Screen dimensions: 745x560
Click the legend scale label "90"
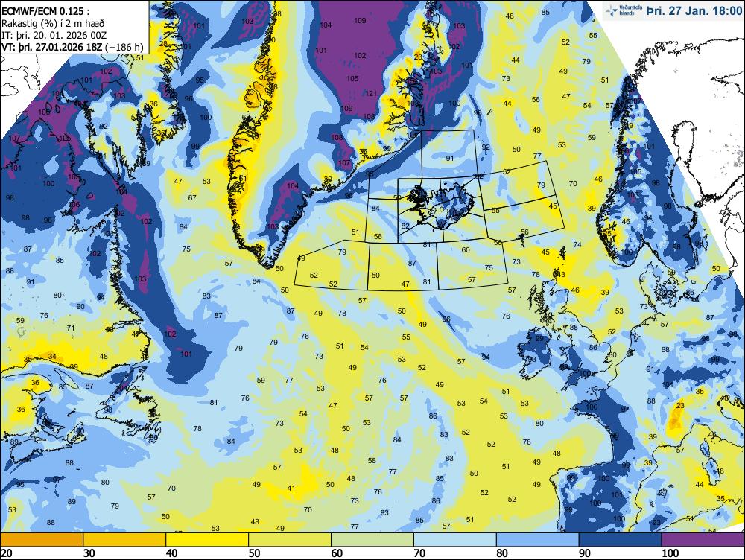[x=585, y=553]
